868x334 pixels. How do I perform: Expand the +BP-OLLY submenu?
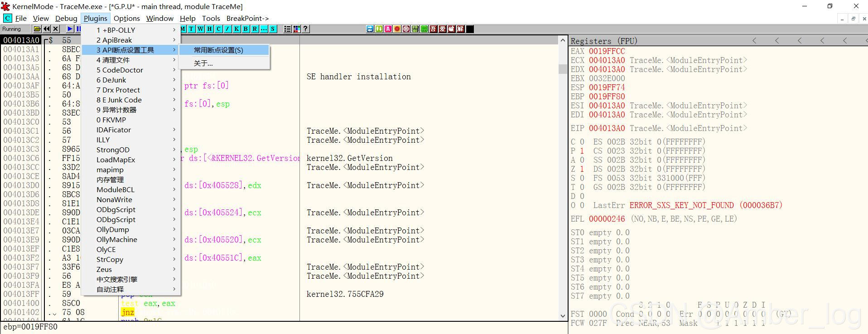click(131, 30)
